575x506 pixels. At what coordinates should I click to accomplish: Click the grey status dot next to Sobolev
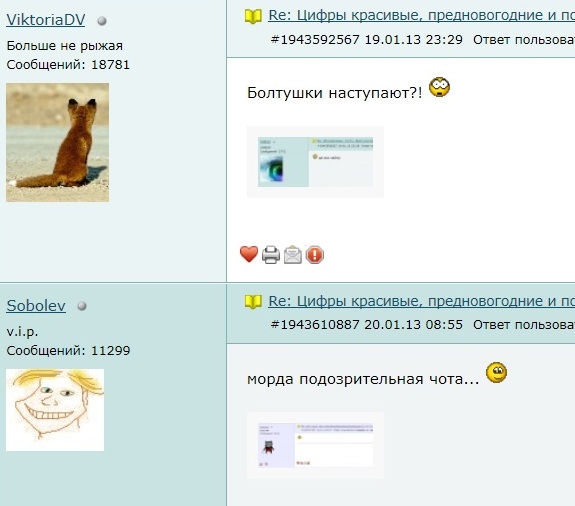82,306
